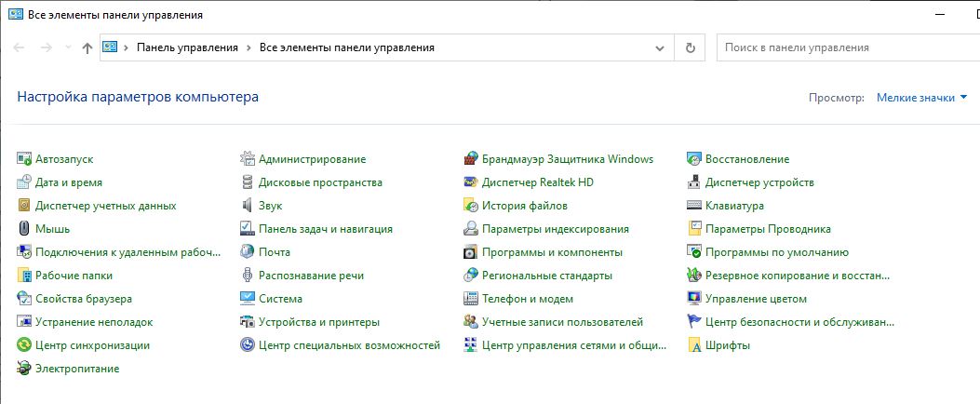Go up one level with up arrow
This screenshot has height=404, width=980.
coord(87,47)
